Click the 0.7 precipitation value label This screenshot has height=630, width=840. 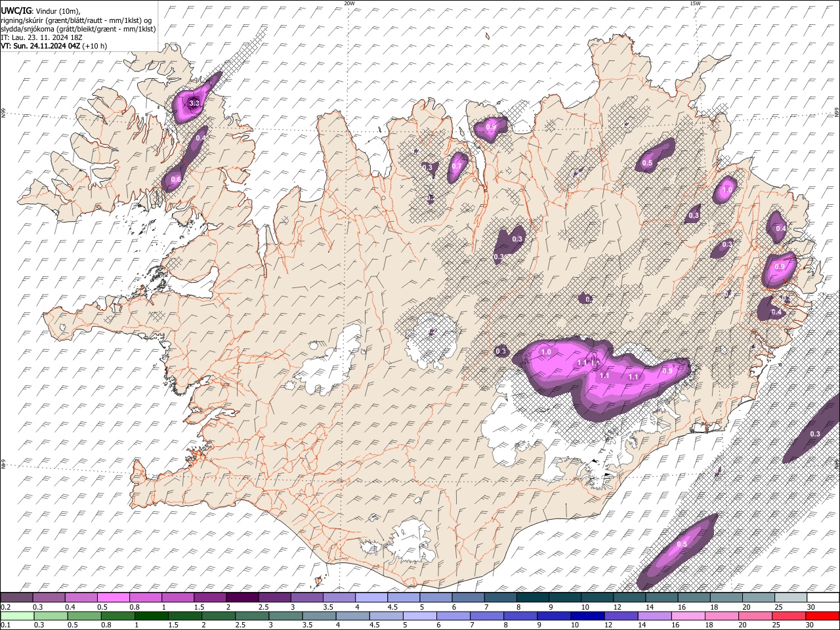pos(456,166)
